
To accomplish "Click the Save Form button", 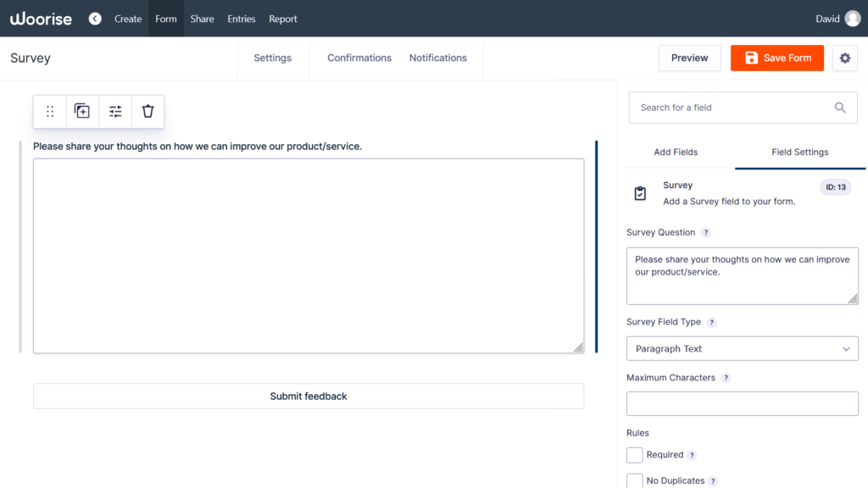I will (x=777, y=58).
